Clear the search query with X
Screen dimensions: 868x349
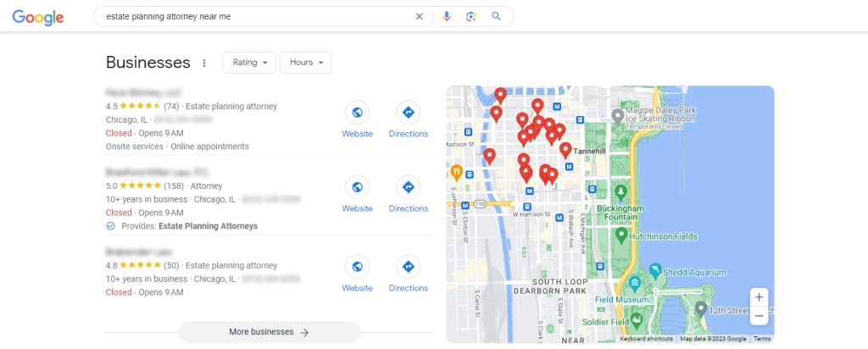tap(419, 17)
